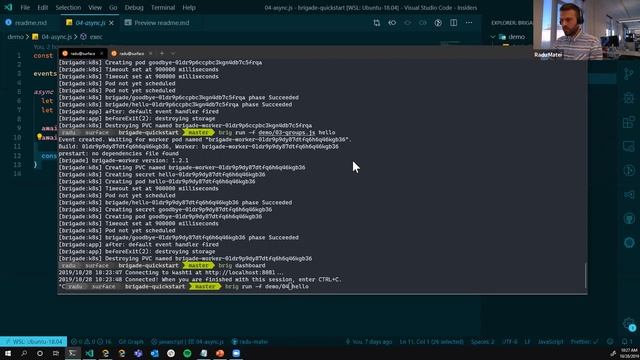Viewport: 640px width, 360px height.
Task: Change language mode via JavaScript
Action: pos(550,342)
